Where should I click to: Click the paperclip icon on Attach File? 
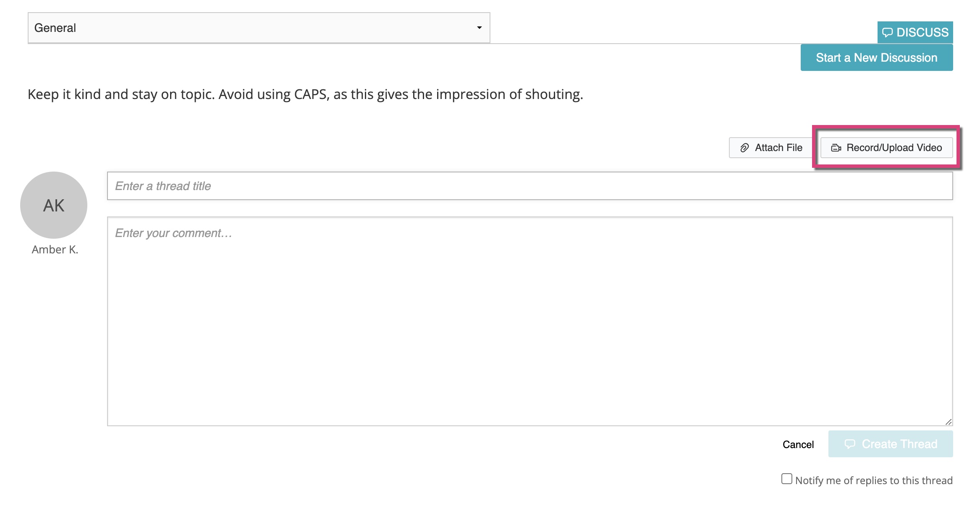pyautogui.click(x=744, y=148)
